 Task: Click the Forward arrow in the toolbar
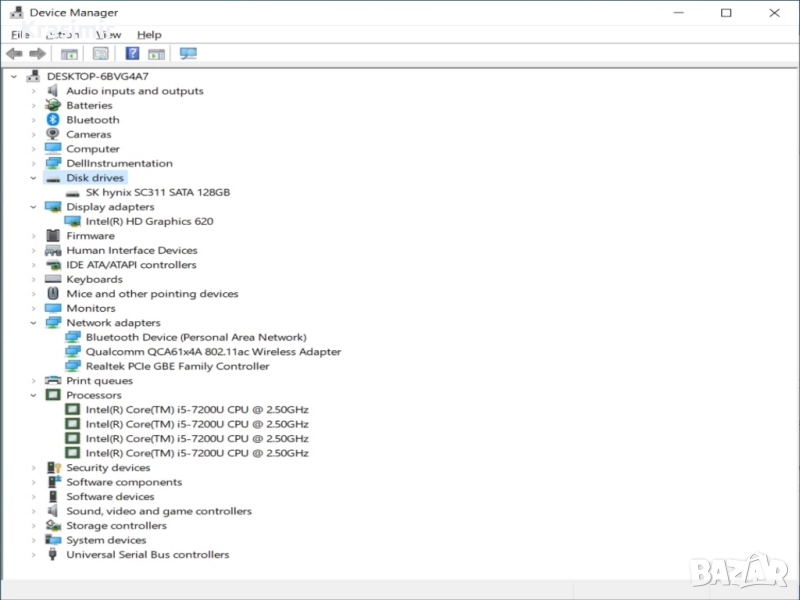(x=37, y=54)
